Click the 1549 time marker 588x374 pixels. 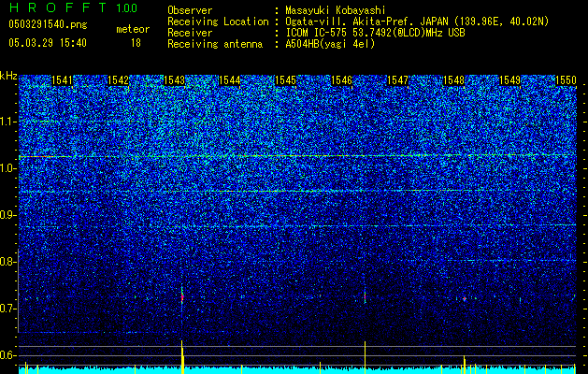click(510, 80)
